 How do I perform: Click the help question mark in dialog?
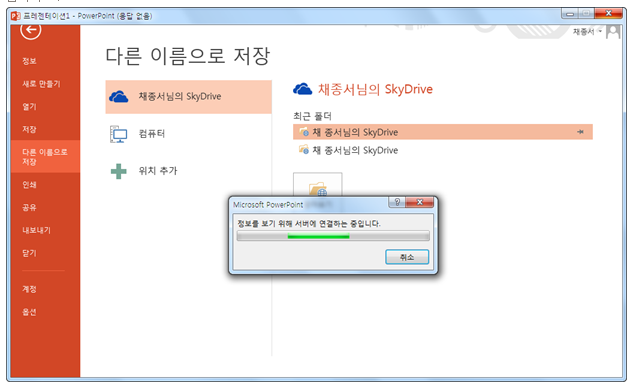point(397,202)
